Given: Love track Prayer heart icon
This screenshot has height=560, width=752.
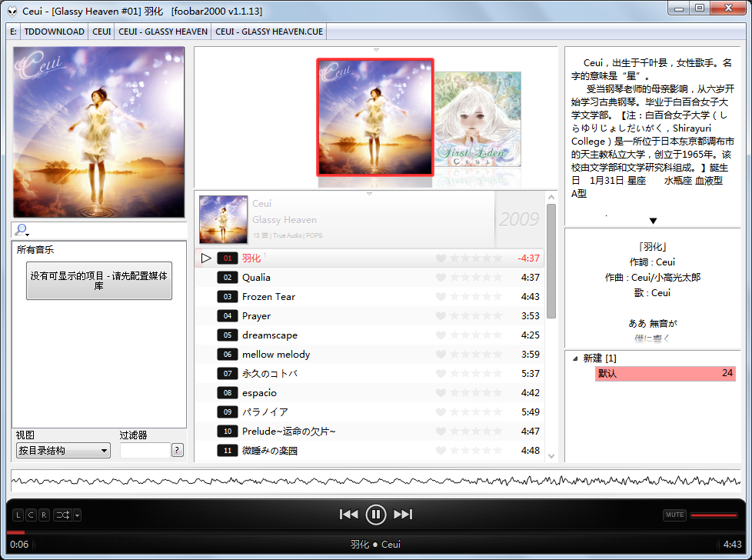Looking at the screenshot, I should point(441,315).
